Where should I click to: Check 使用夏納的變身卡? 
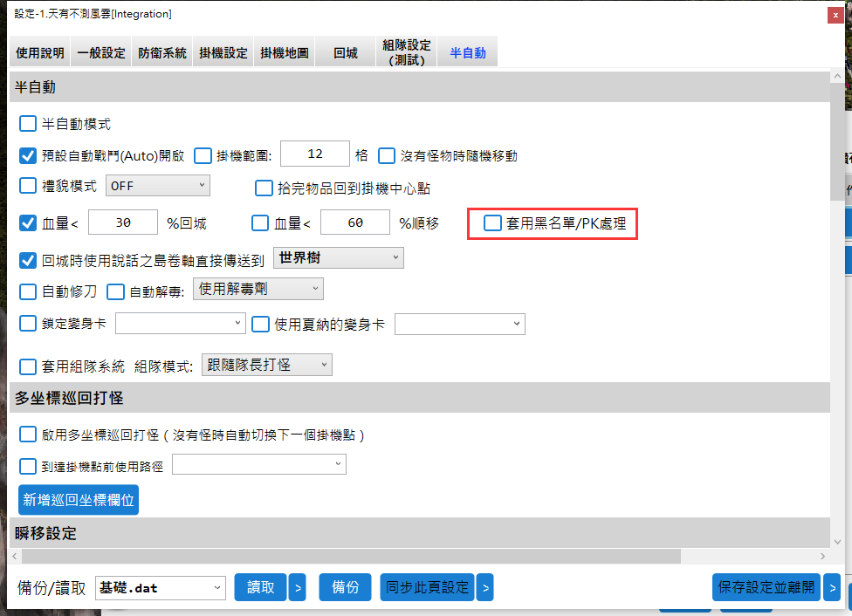(x=260, y=325)
